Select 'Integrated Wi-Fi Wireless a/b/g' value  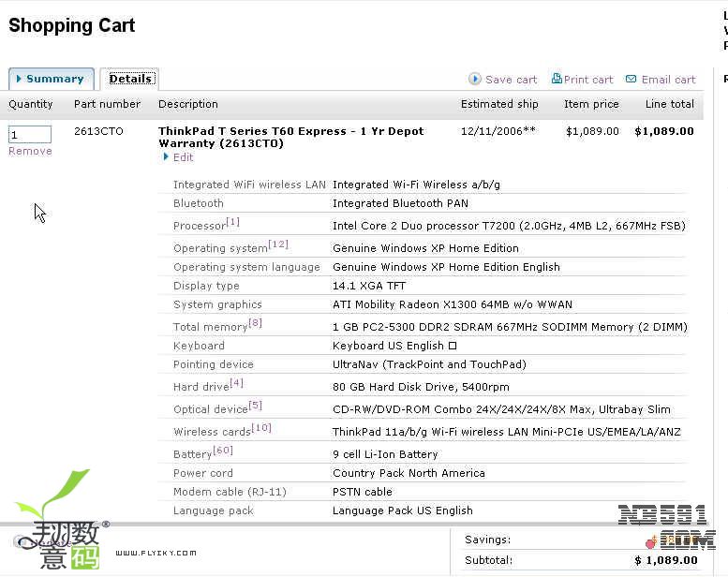tap(416, 185)
